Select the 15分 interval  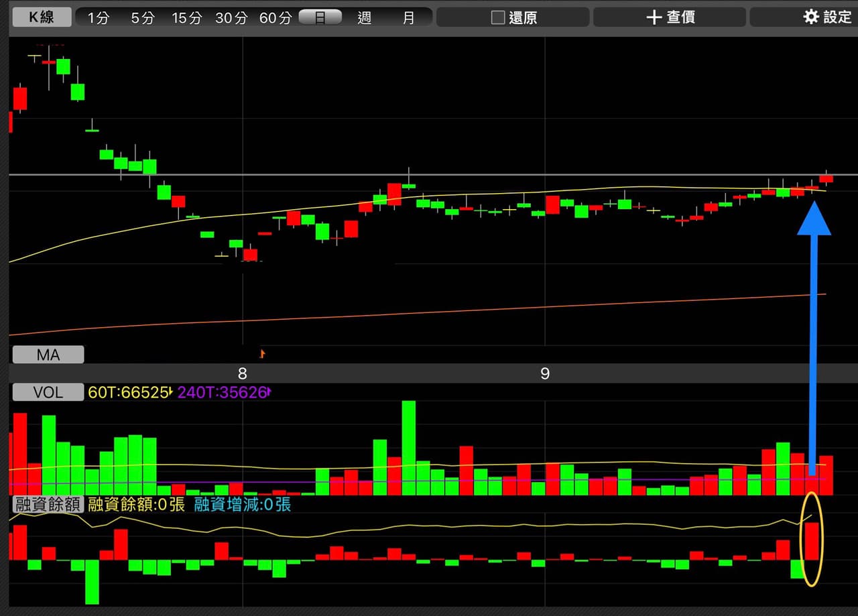pyautogui.click(x=187, y=18)
